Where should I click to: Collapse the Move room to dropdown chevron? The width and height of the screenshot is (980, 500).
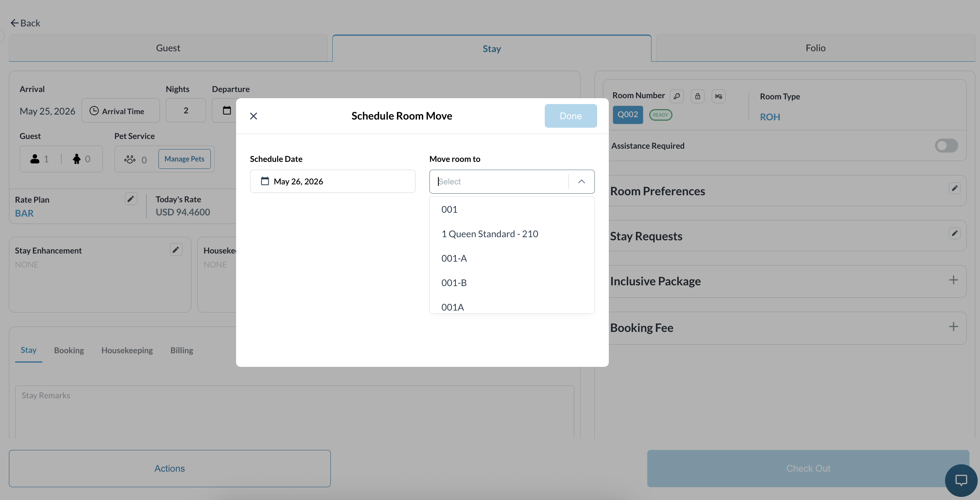pos(582,181)
